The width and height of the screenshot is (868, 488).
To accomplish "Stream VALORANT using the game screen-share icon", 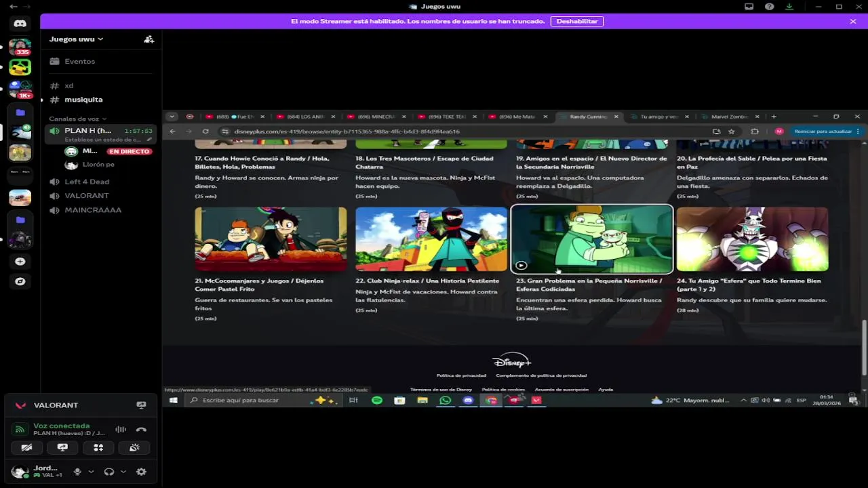I will (141, 405).
